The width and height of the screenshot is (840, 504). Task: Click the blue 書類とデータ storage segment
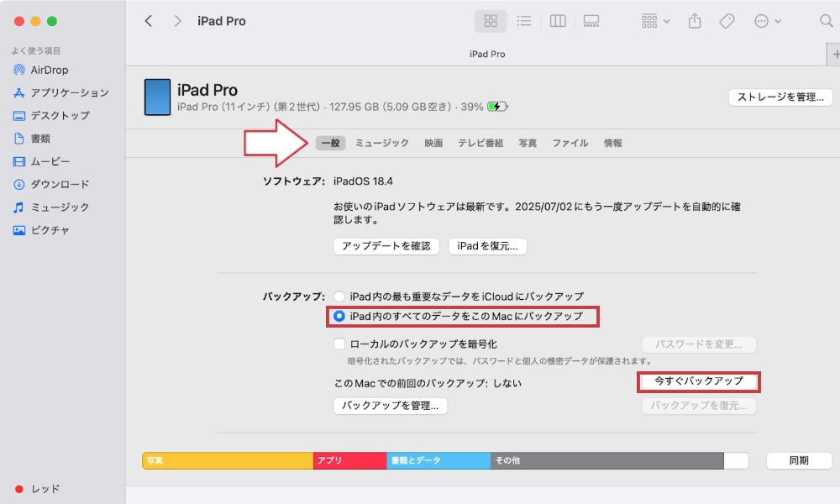point(438,460)
